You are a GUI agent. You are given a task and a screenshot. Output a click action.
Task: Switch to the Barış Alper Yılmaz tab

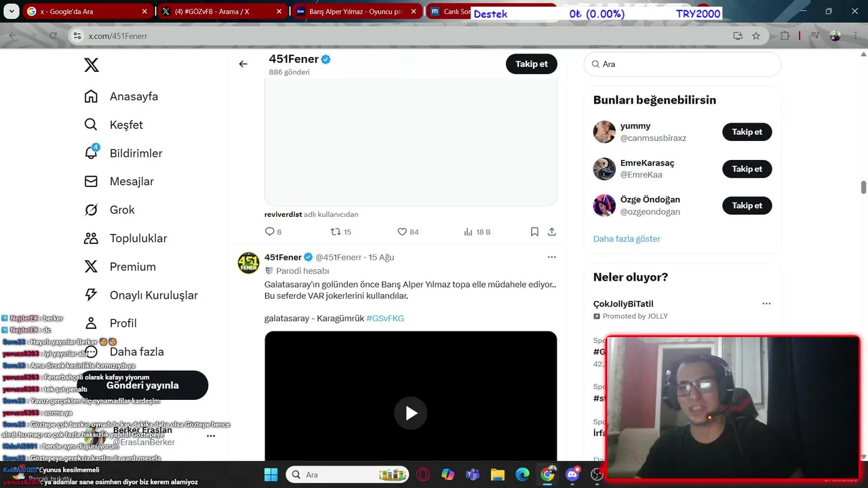coord(357,12)
